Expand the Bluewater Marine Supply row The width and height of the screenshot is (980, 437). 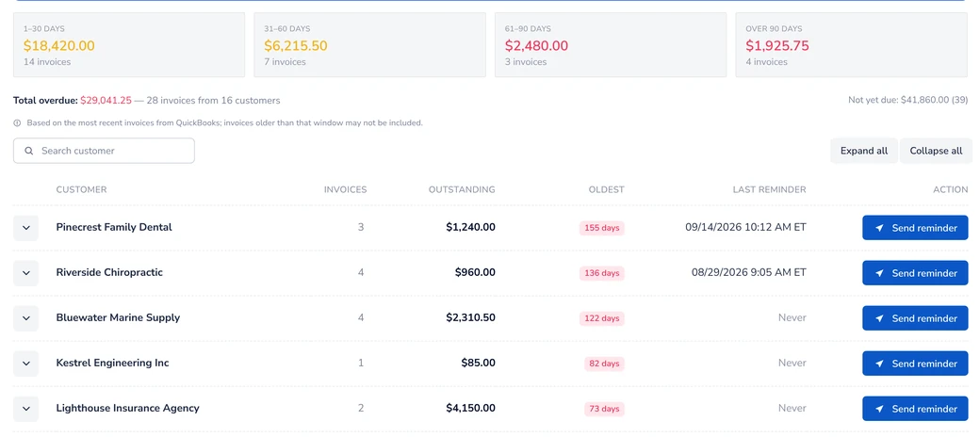pos(25,318)
